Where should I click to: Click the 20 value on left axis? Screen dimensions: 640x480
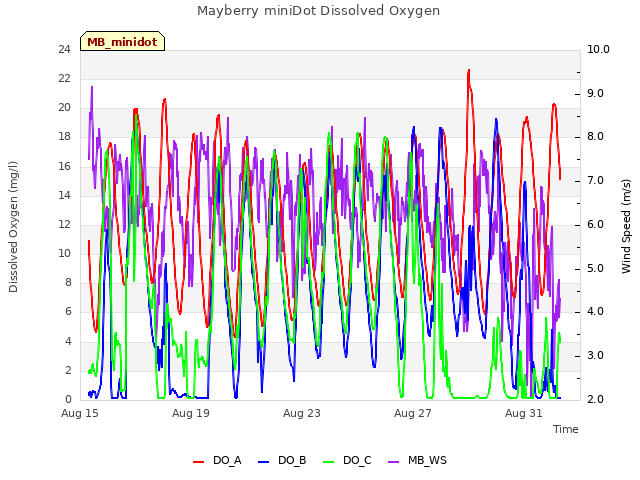64,108
